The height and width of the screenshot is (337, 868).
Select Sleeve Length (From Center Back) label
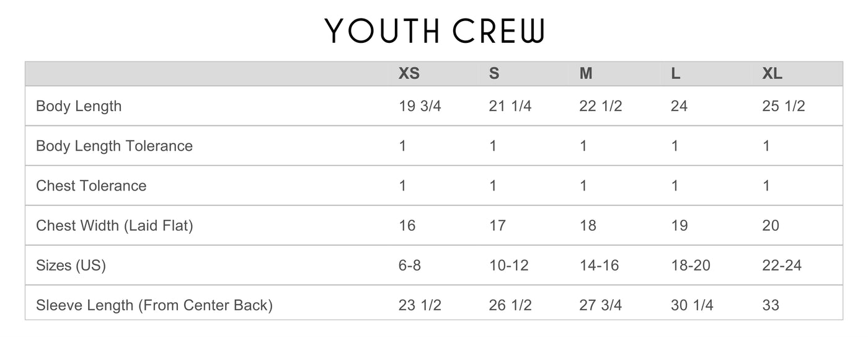click(154, 305)
